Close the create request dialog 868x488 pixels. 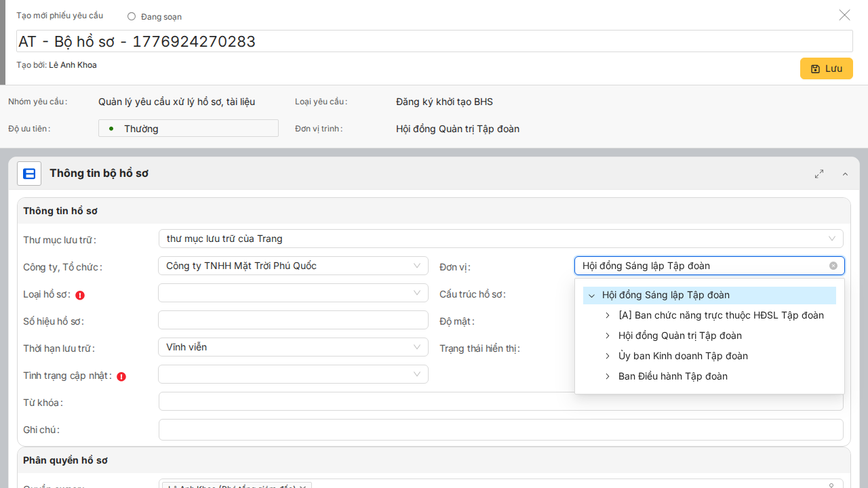[x=844, y=15]
